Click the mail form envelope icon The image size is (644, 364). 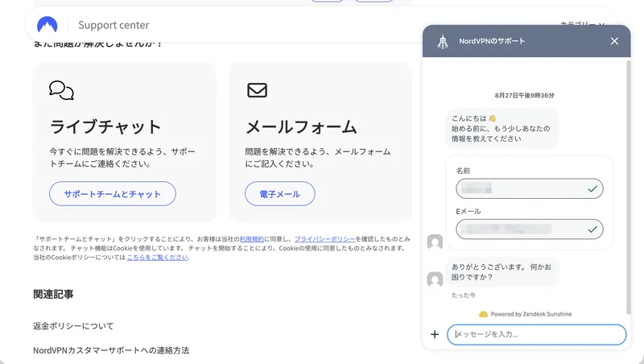click(x=257, y=90)
